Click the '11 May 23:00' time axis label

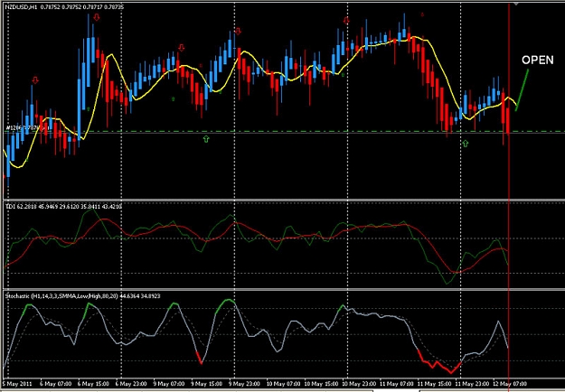[x=471, y=383]
